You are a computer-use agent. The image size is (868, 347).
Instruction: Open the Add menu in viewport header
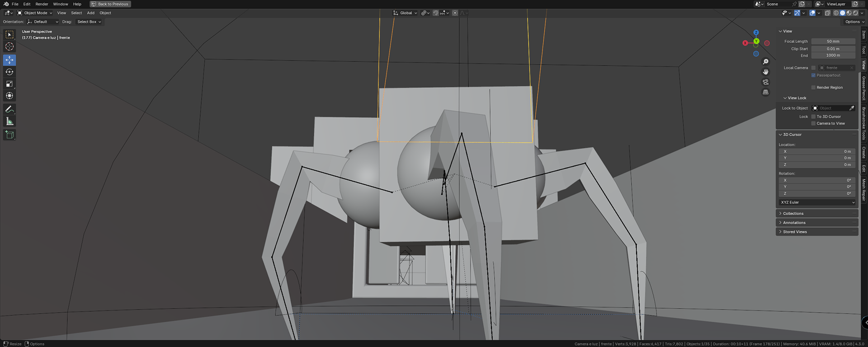click(x=90, y=13)
